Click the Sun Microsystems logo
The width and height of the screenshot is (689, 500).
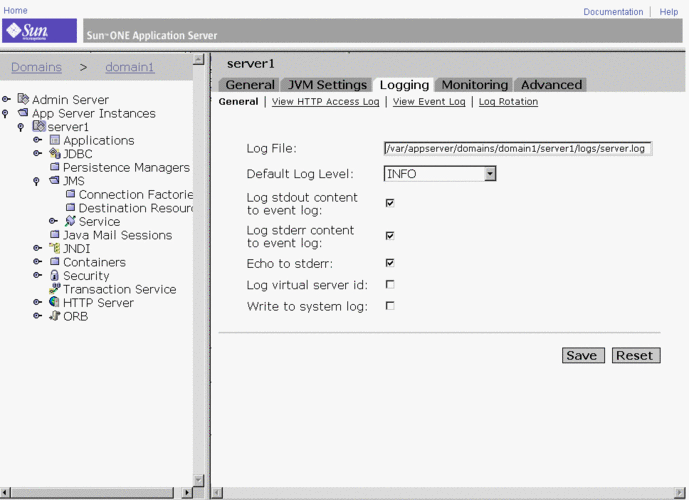tap(39, 31)
